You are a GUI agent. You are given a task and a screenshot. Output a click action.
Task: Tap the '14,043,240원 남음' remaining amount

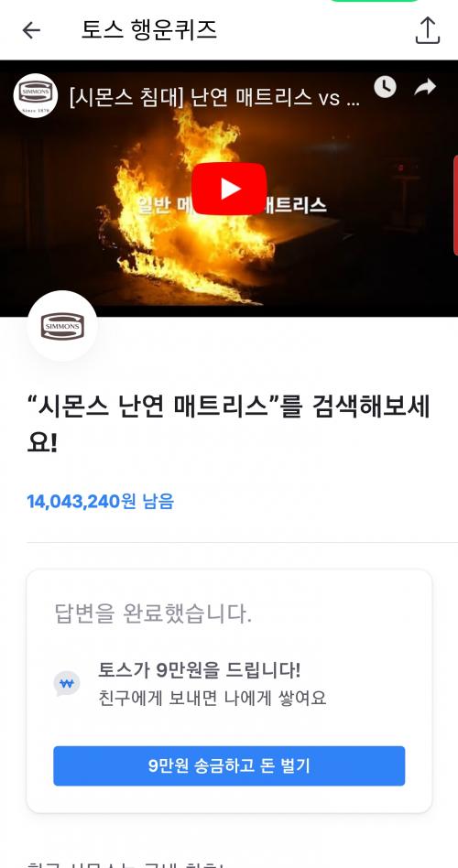100,501
